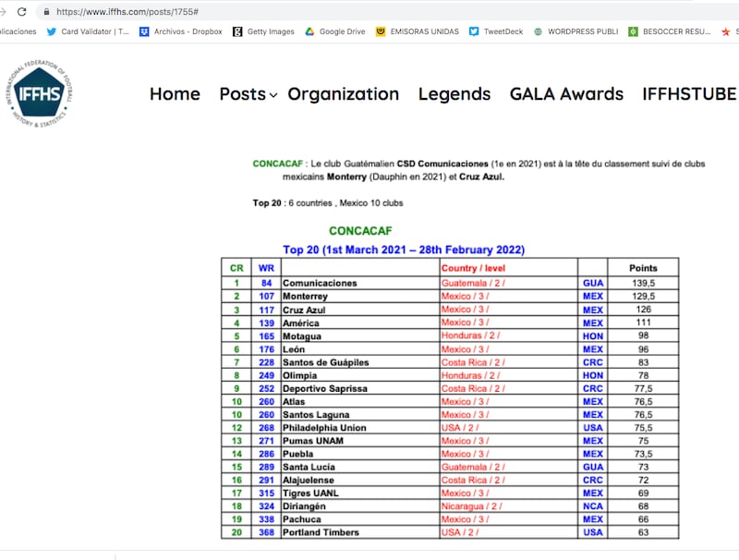
Task: Click the Top 20 date range title
Action: 404,250
